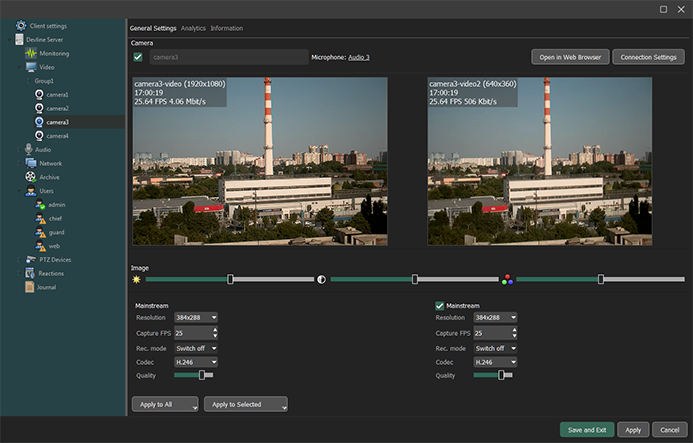Uncheck the right Mainstream checkbox
The image size is (693, 443).
[x=439, y=306]
